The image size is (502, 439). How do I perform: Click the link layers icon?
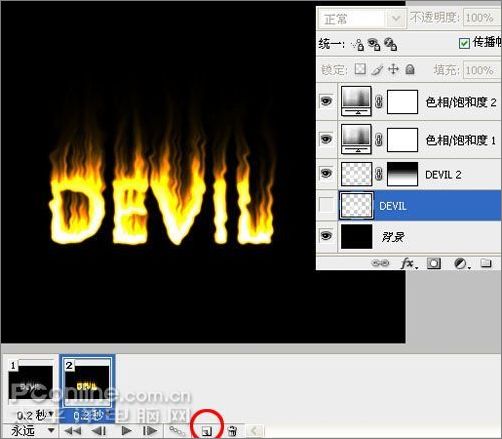(x=380, y=263)
